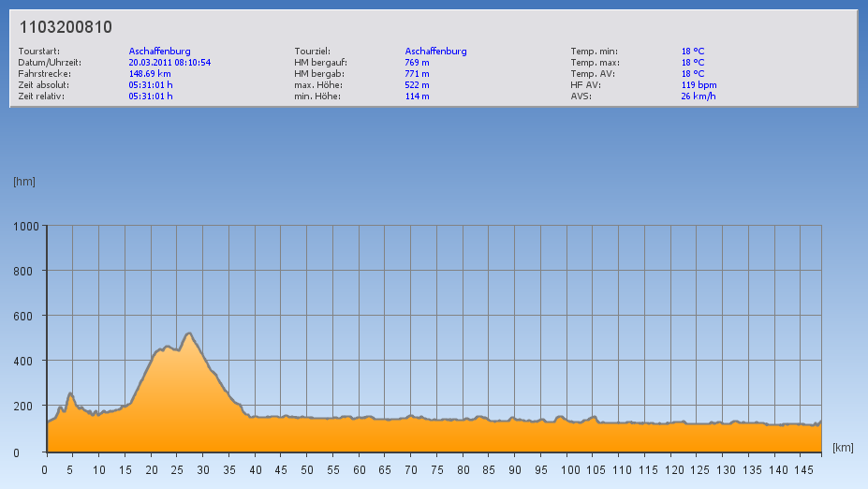Click the Zeit absolut label
This screenshot has width=868, height=489.
[43, 85]
